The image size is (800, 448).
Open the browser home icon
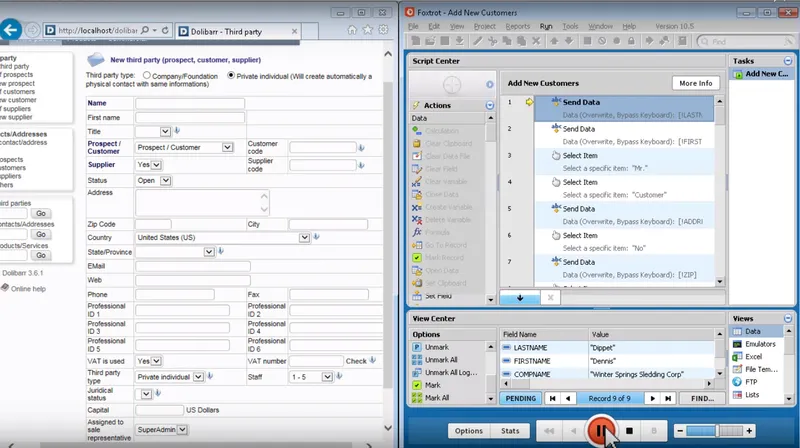[x=352, y=30]
